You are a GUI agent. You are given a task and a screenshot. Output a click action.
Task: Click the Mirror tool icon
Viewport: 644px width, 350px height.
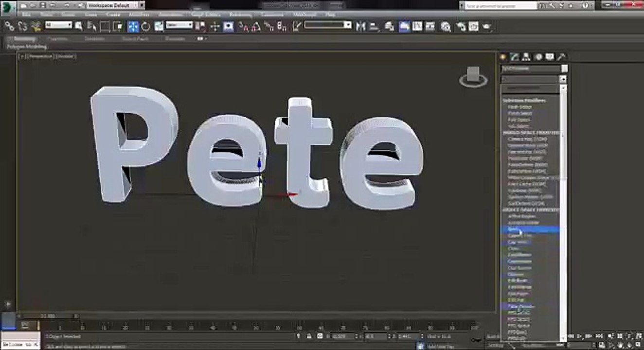pyautogui.click(x=360, y=26)
